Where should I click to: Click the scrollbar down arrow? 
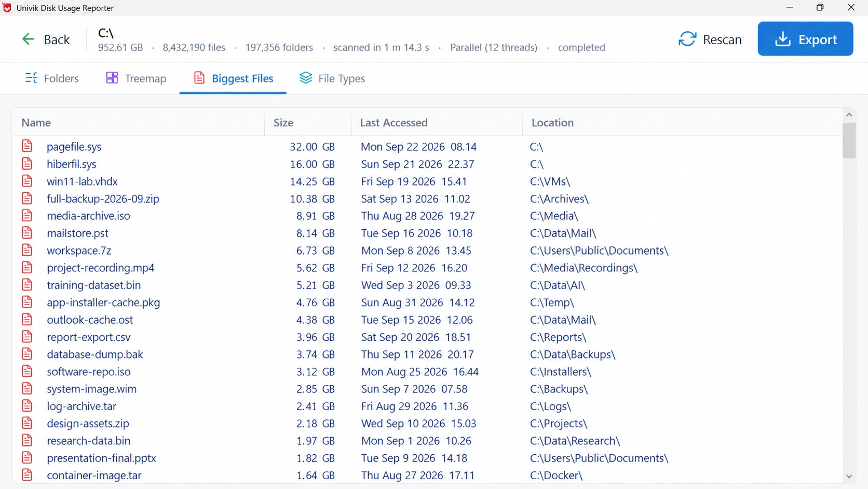click(x=849, y=477)
